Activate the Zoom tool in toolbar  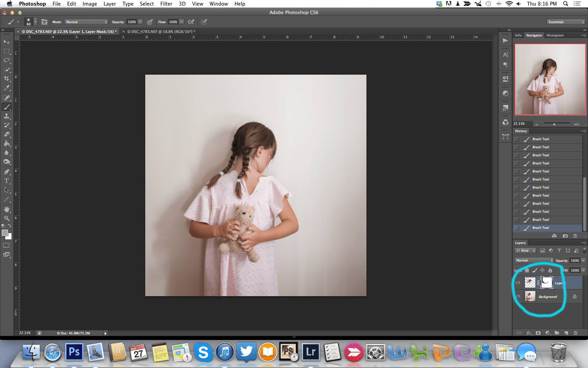coord(7,218)
